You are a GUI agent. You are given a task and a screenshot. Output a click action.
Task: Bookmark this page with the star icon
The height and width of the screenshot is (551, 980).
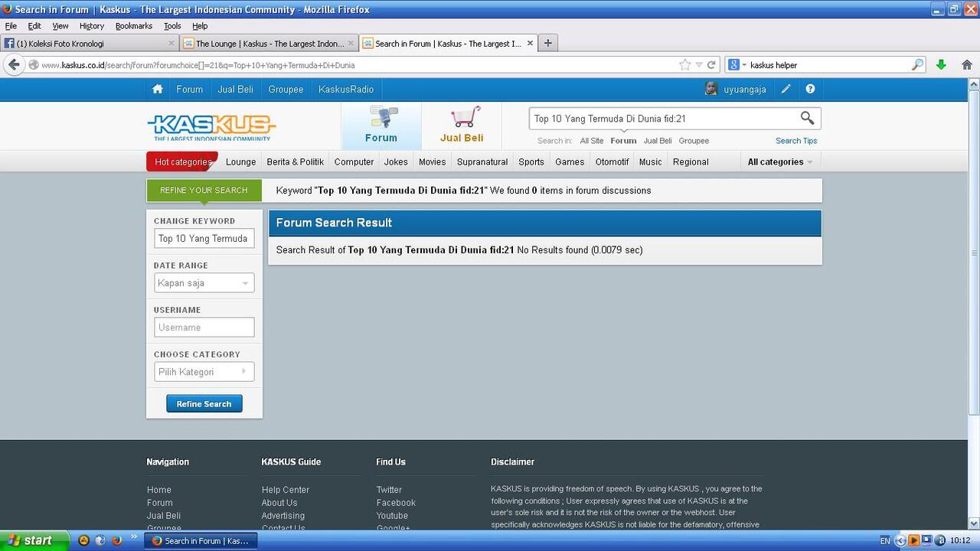click(684, 65)
